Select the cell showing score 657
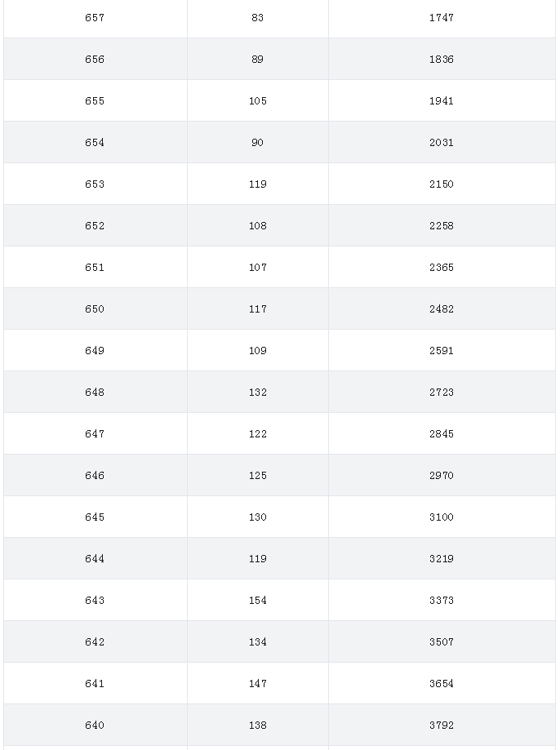 [95, 18]
